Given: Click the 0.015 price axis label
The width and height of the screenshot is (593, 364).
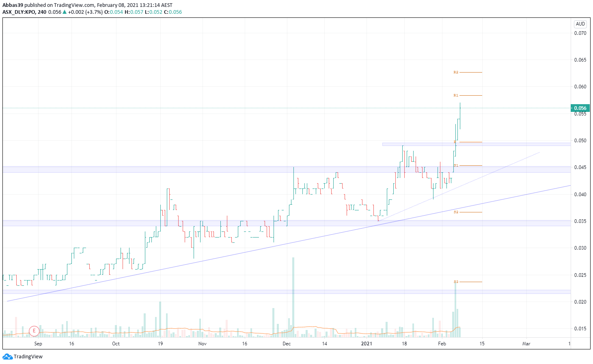Looking at the screenshot, I should 580,329.
